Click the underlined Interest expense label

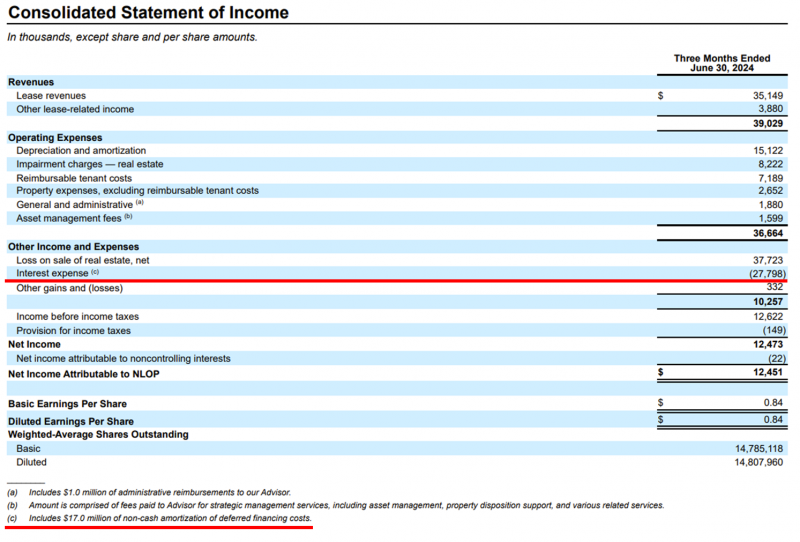coord(53,273)
